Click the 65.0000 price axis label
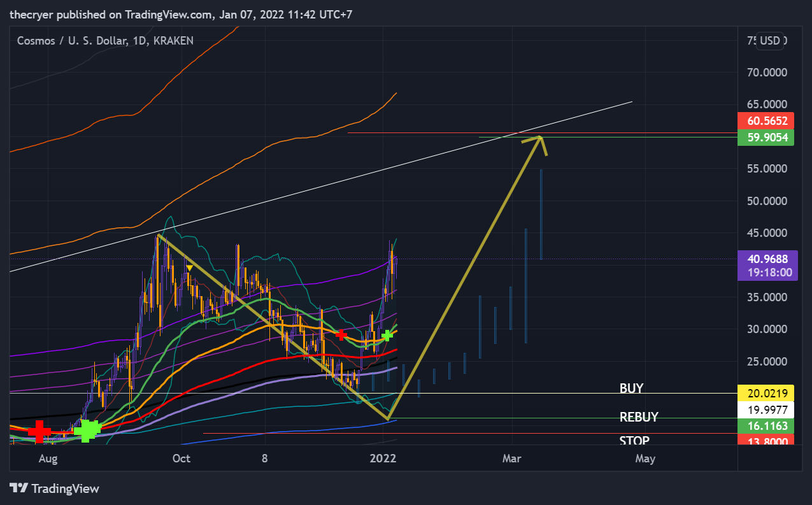This screenshot has width=812, height=505. (766, 104)
